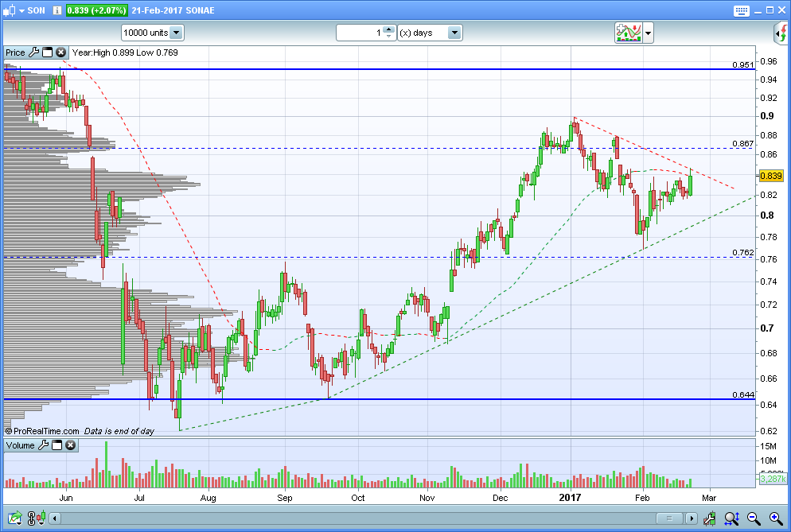This screenshot has height=532, width=791.
Task: Open chart properties wrench icon at bottom
Action: click(x=709, y=518)
